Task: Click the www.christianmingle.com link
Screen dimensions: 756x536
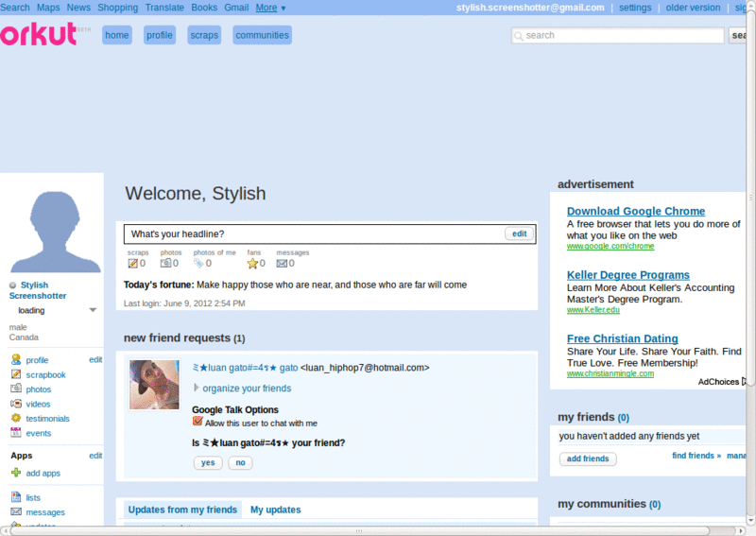Action: pyautogui.click(x=610, y=373)
